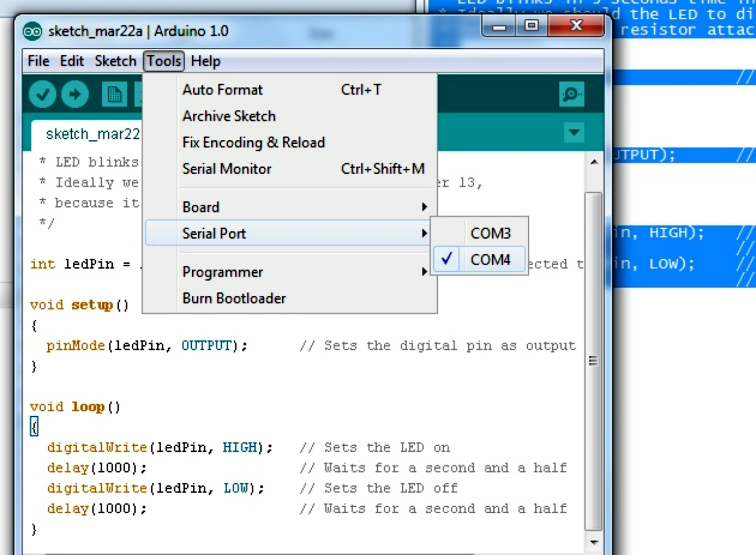Click the editor scrollbar up arrow

pyautogui.click(x=594, y=162)
